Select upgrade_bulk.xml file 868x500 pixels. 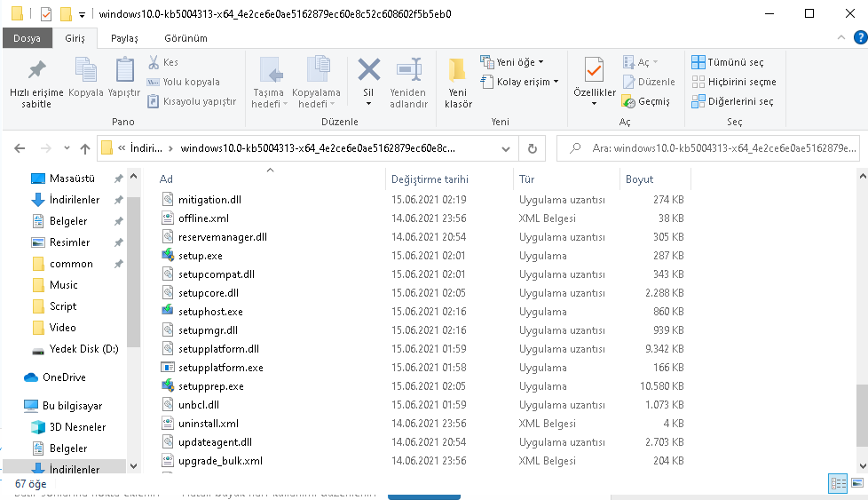220,461
